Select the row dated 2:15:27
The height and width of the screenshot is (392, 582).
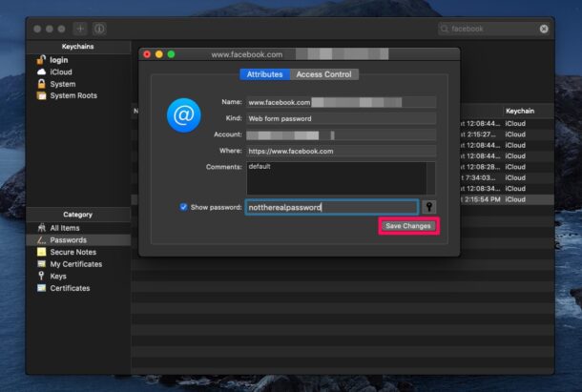point(507,134)
